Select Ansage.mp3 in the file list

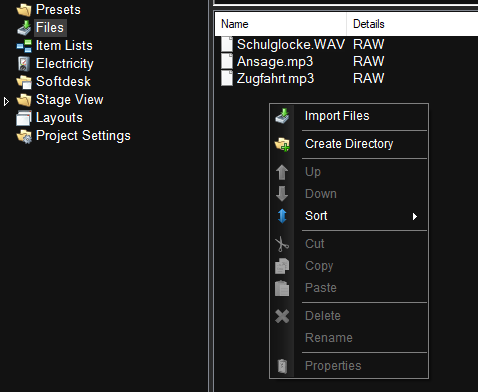click(275, 61)
